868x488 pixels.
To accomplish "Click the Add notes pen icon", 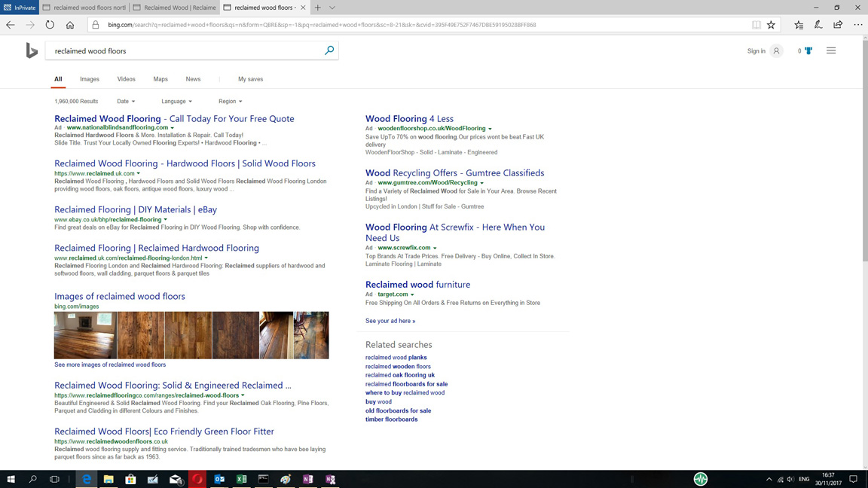I will [x=818, y=25].
